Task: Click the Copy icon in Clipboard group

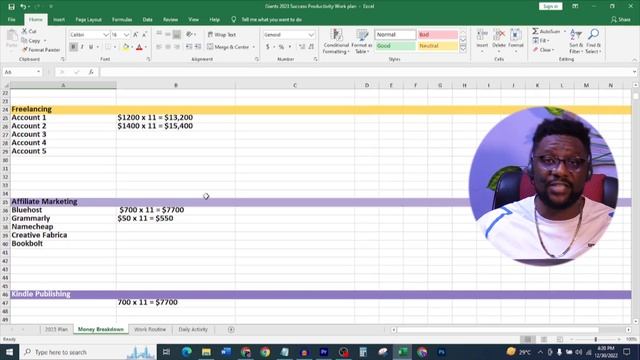Action: click(24, 40)
